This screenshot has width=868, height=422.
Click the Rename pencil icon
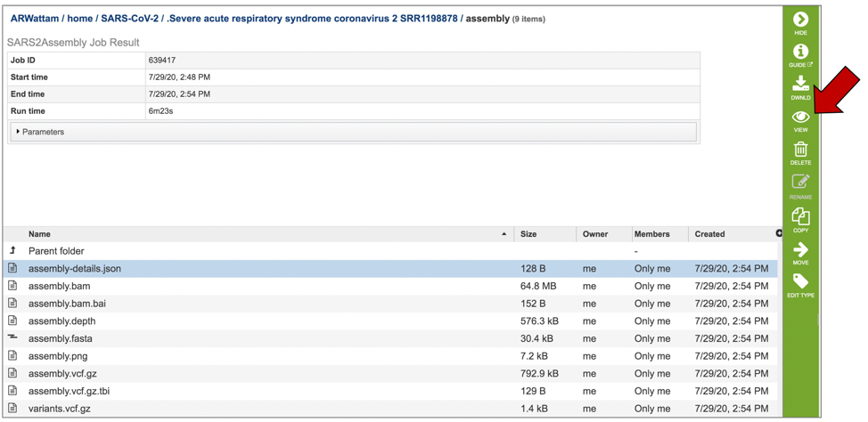tap(800, 183)
